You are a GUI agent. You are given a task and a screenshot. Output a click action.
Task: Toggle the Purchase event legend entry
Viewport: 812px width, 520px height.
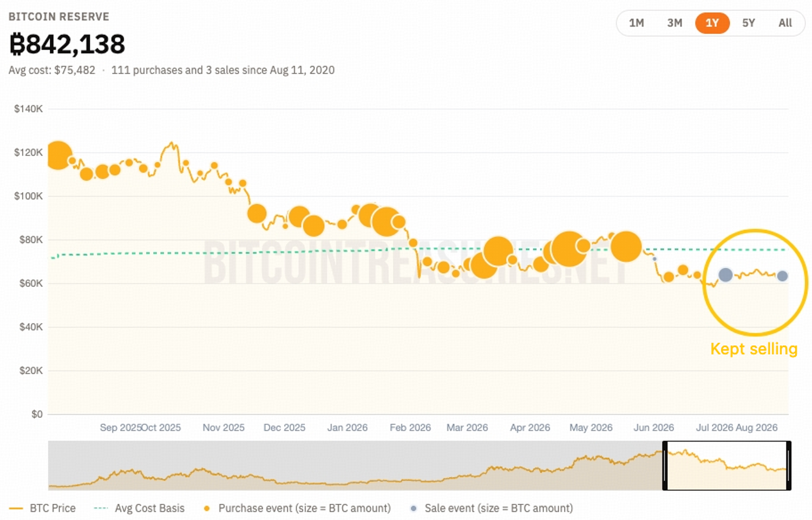tap(297, 508)
